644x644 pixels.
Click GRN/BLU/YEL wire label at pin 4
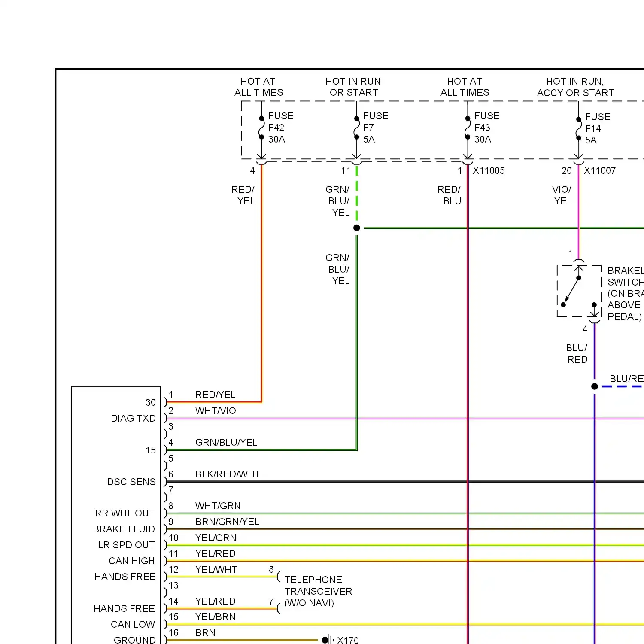(226, 442)
